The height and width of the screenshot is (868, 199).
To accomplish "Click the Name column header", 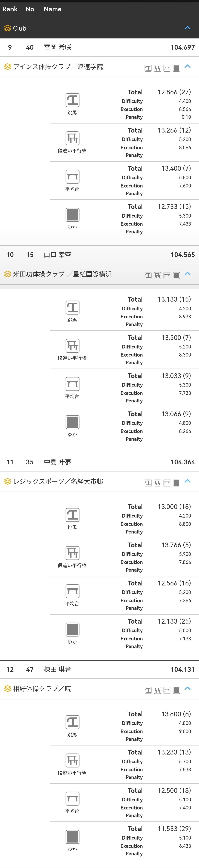I will pyautogui.click(x=52, y=9).
